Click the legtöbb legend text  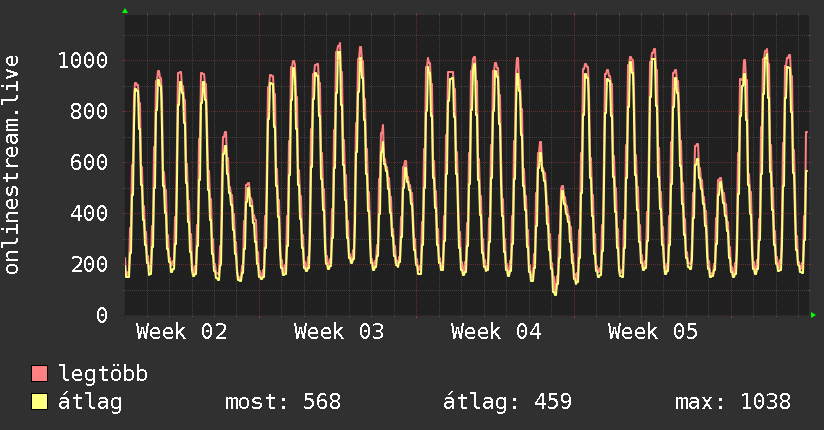coord(104,375)
